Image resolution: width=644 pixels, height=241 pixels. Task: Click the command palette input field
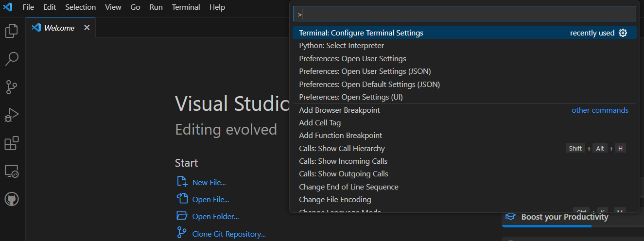pos(464,14)
